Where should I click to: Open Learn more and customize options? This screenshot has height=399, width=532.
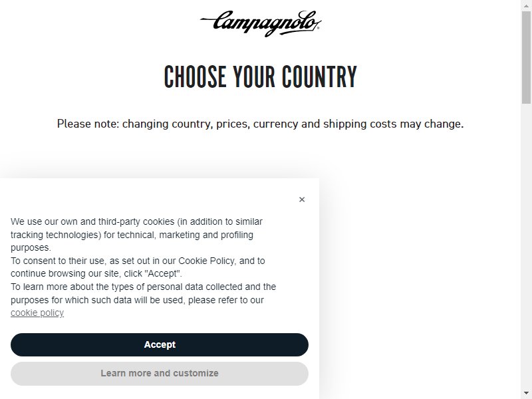[x=160, y=374]
